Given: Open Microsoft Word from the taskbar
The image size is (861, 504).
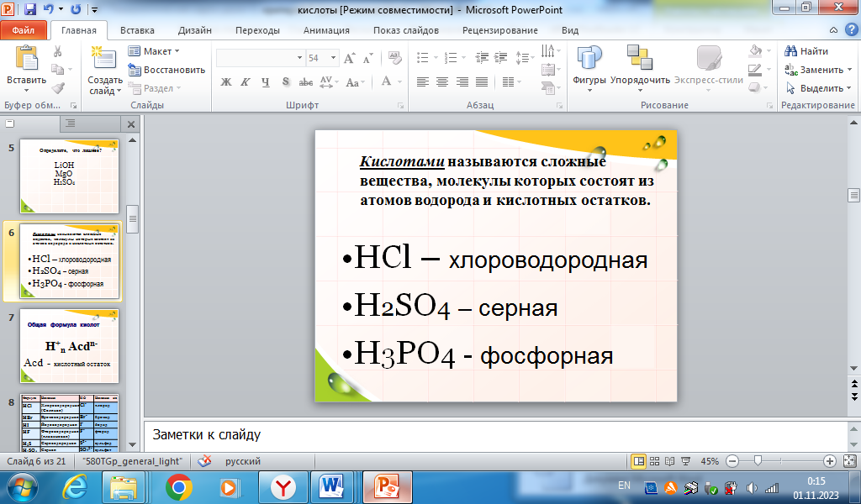Looking at the screenshot, I should click(331, 487).
